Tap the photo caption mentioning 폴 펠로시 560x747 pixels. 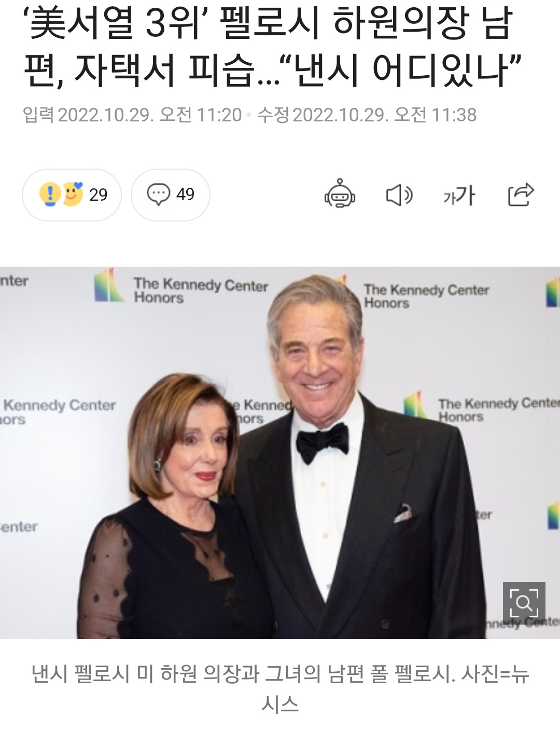click(280, 688)
